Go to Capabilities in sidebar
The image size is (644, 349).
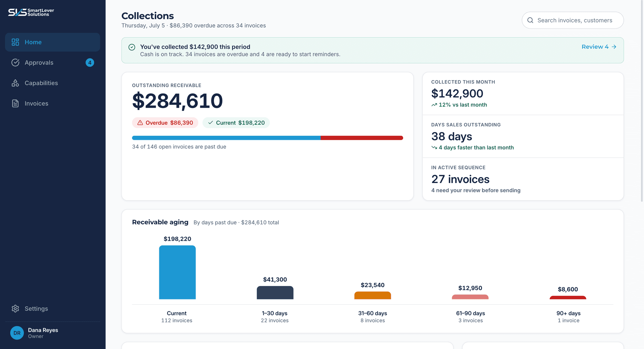[x=53, y=83]
